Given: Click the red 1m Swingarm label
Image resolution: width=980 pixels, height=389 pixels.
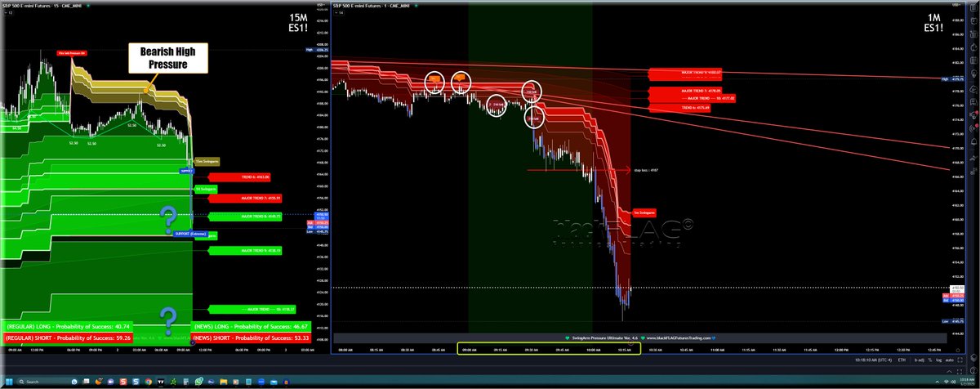Looking at the screenshot, I should coord(644,212).
